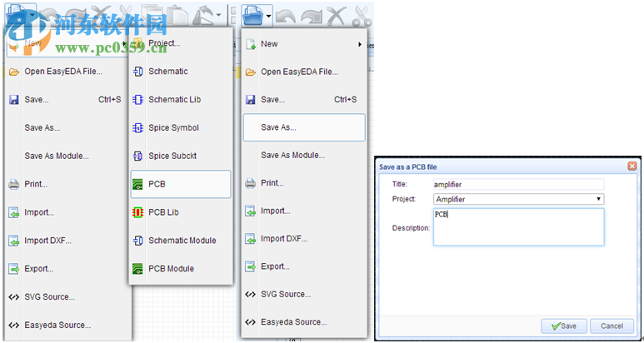Click Easyeda Source... in the right menu
The height and width of the screenshot is (343, 644).
304,322
